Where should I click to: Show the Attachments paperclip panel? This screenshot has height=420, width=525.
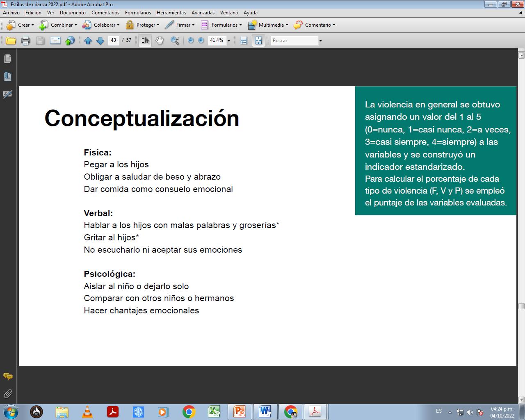pos(7,394)
